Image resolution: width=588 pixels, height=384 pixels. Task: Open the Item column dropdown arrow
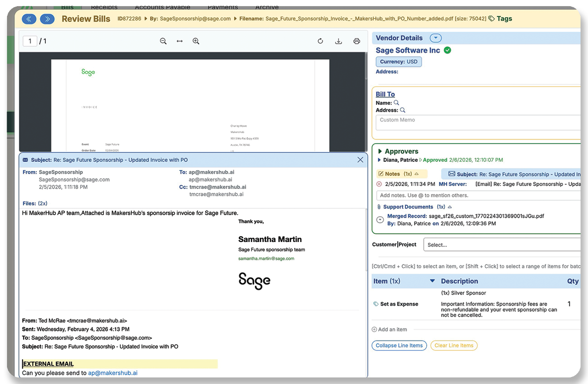point(432,281)
